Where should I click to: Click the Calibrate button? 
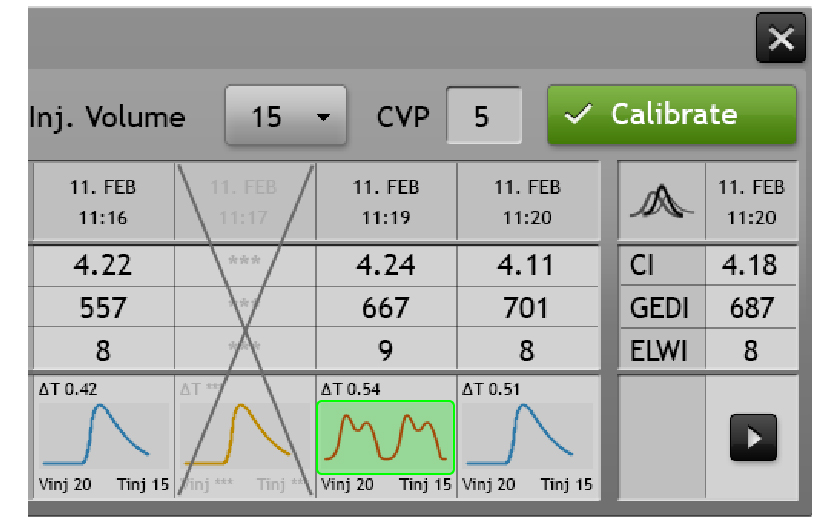pyautogui.click(x=671, y=115)
